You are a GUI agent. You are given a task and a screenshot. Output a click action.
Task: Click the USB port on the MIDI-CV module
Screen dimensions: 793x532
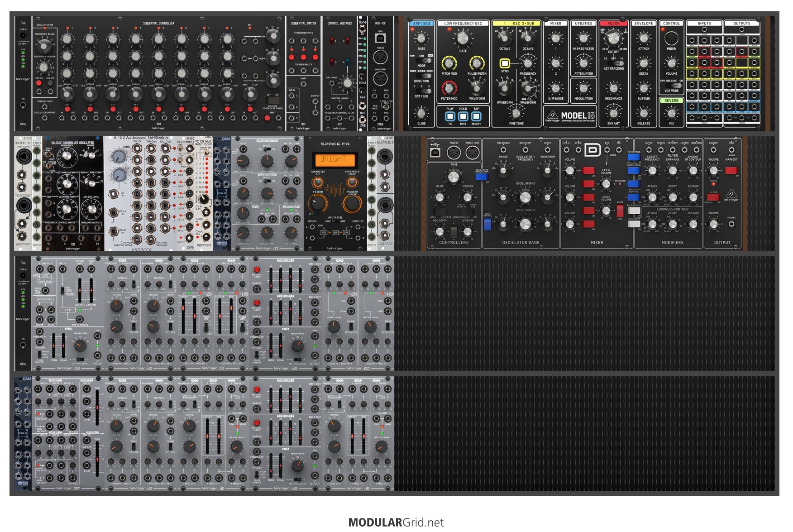click(x=380, y=38)
